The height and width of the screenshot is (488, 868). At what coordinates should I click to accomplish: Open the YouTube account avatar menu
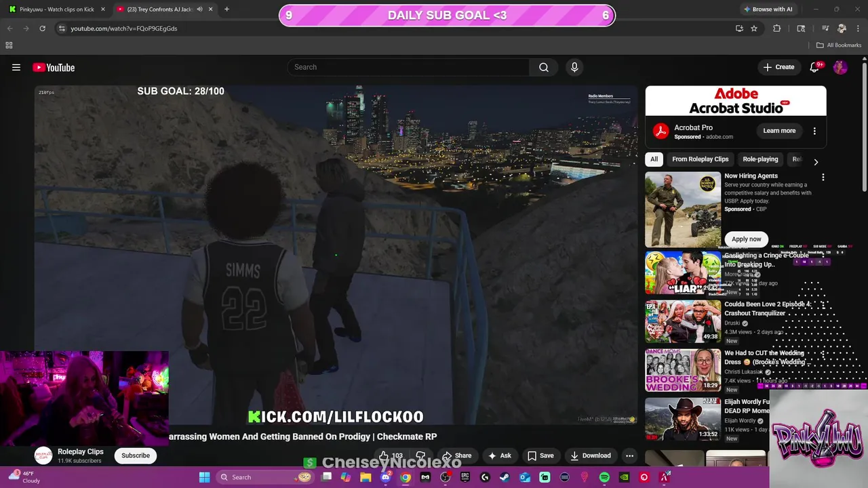point(840,67)
